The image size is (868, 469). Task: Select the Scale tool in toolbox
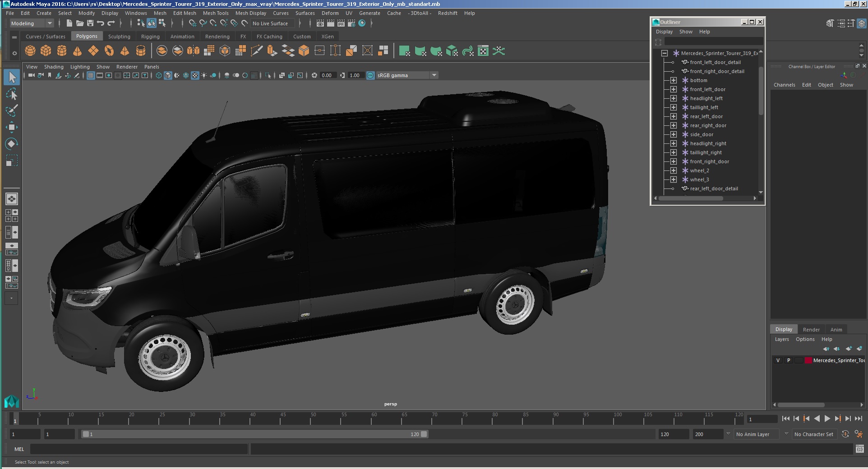click(x=12, y=161)
